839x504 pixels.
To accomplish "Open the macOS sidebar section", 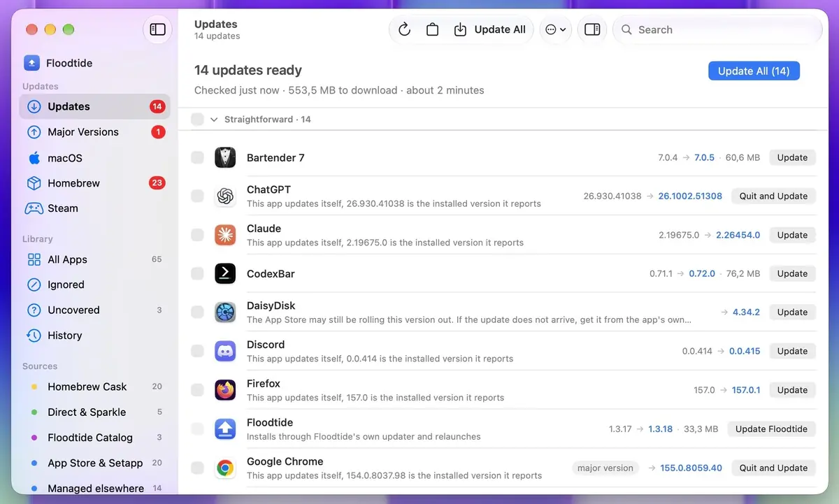I will click(x=95, y=158).
